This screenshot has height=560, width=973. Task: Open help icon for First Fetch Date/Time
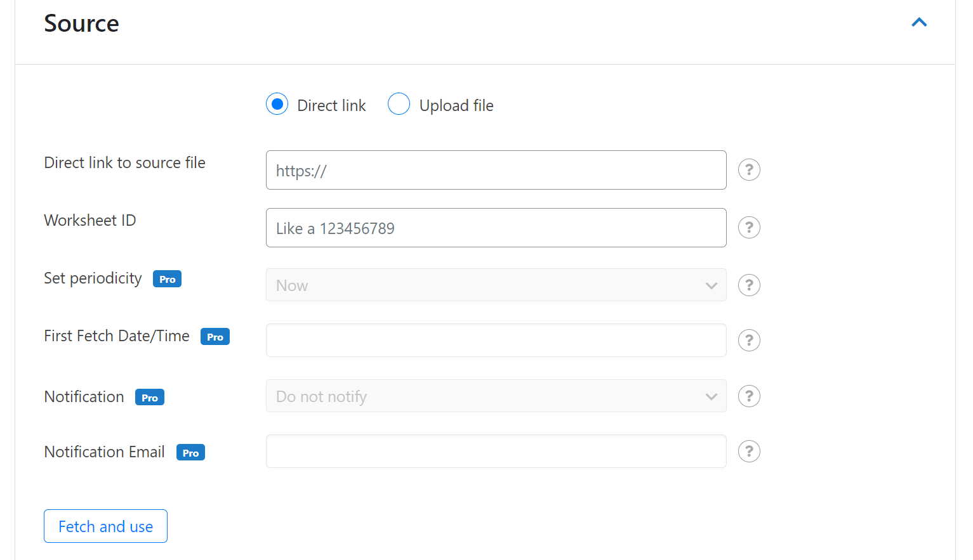pos(749,341)
